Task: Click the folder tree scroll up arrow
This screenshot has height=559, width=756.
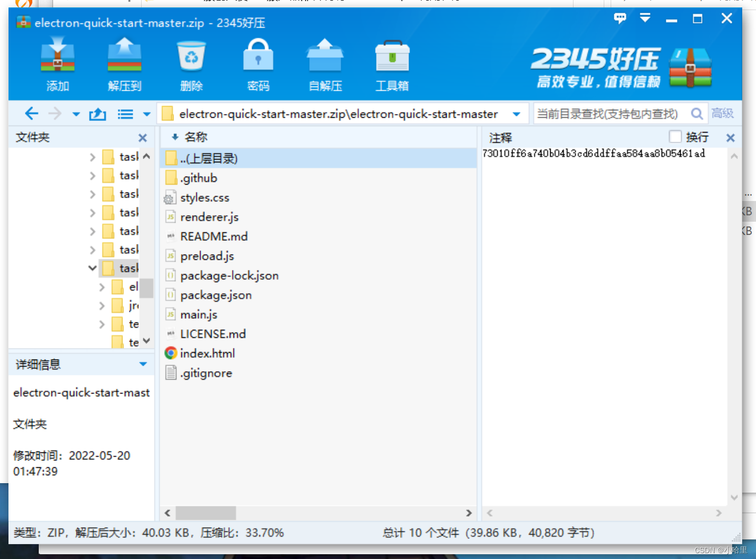Action: coord(147,156)
